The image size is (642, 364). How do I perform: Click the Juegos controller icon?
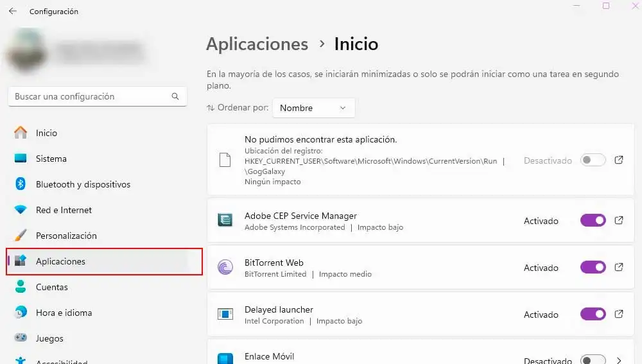(21, 338)
